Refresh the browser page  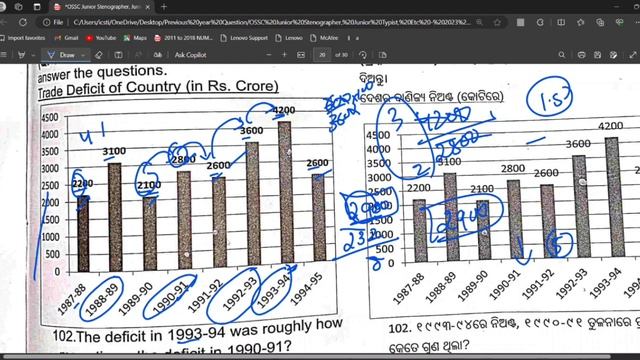click(23, 22)
